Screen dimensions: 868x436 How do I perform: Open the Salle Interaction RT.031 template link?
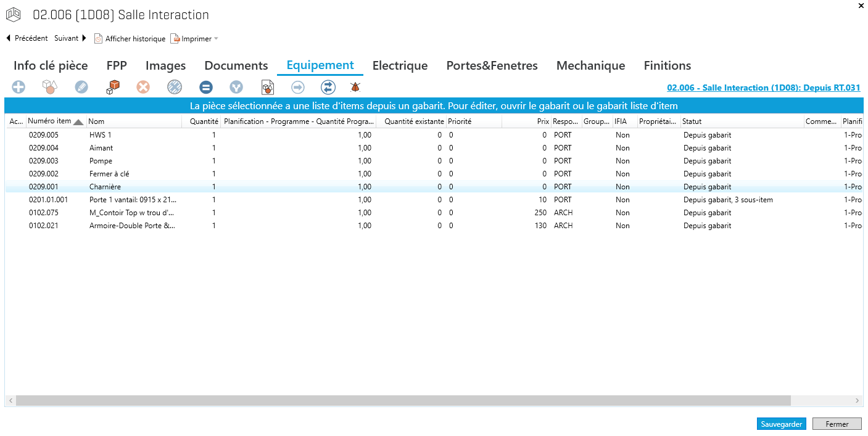763,88
